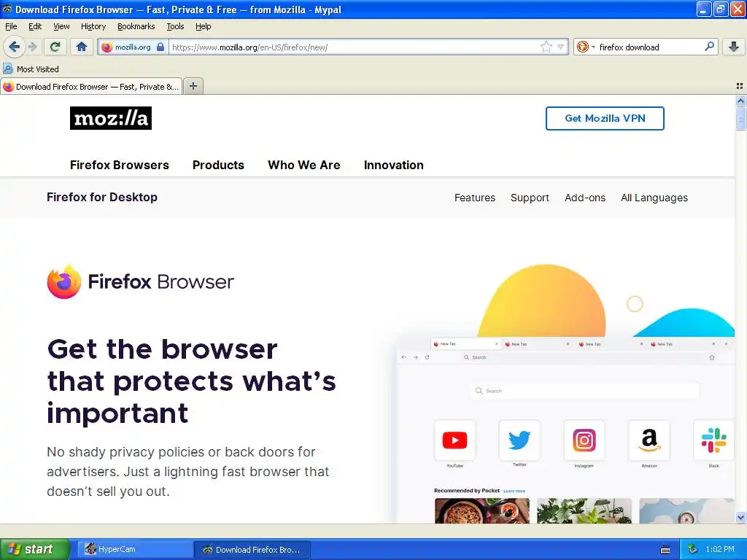Click the page scrollbar up arrow
This screenshot has width=747, height=560.
tap(740, 101)
